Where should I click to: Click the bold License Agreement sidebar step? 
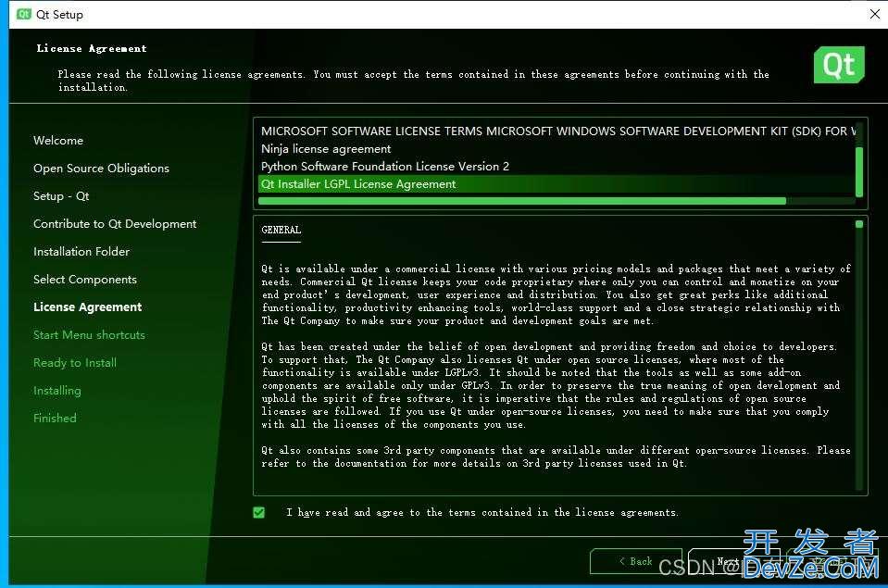point(88,307)
